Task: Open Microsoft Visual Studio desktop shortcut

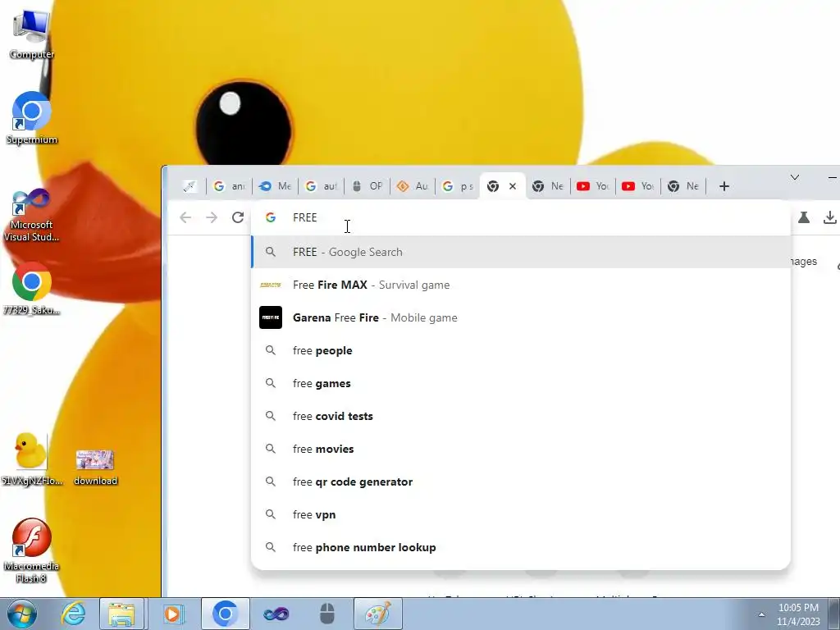Action: tap(31, 216)
